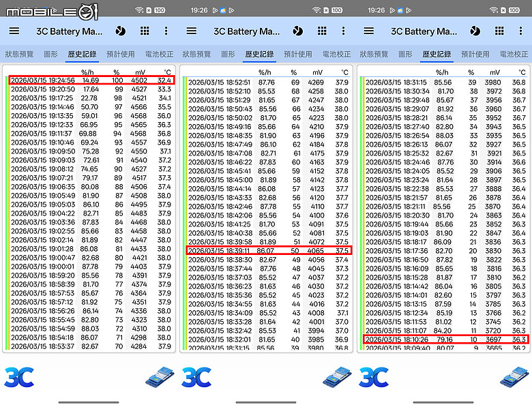Tap the 3C logo in middle screenshot

pyautogui.click(x=196, y=377)
